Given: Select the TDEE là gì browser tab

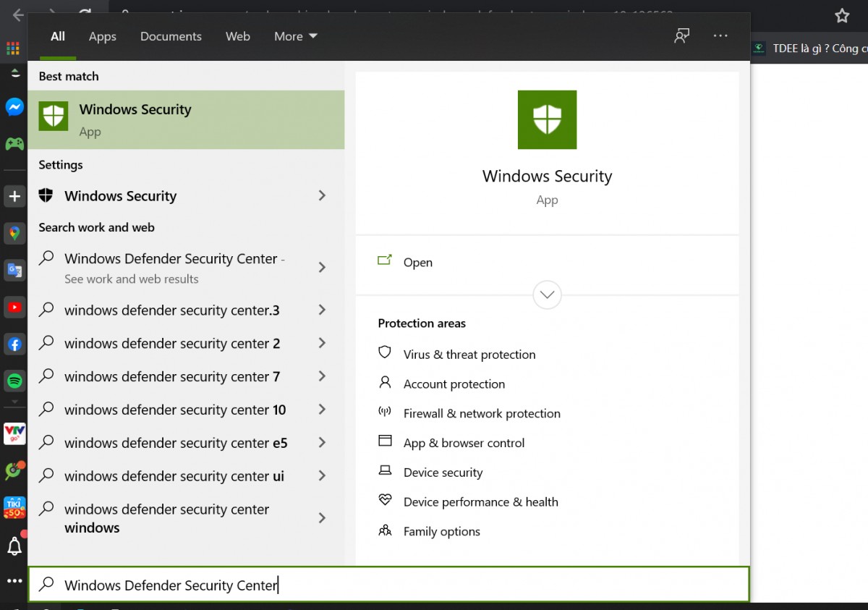Looking at the screenshot, I should coord(809,48).
